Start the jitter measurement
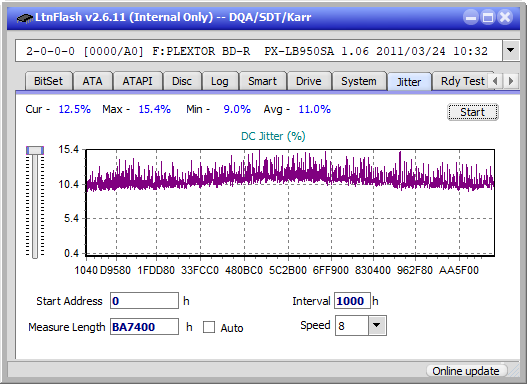The image size is (527, 384). tap(473, 112)
